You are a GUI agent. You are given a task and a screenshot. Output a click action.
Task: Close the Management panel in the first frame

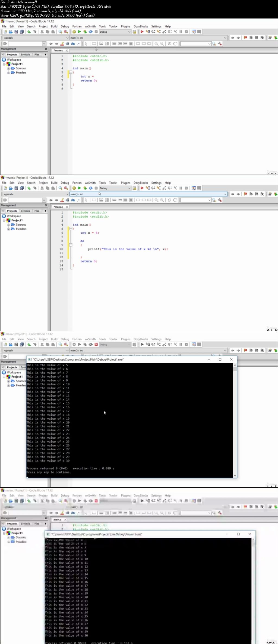46,49
